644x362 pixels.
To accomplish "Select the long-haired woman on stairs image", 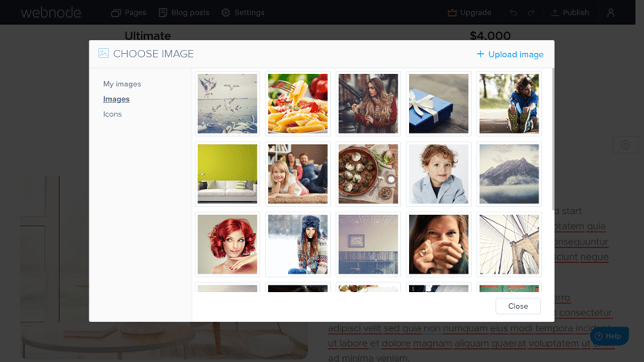I will click(x=368, y=104).
